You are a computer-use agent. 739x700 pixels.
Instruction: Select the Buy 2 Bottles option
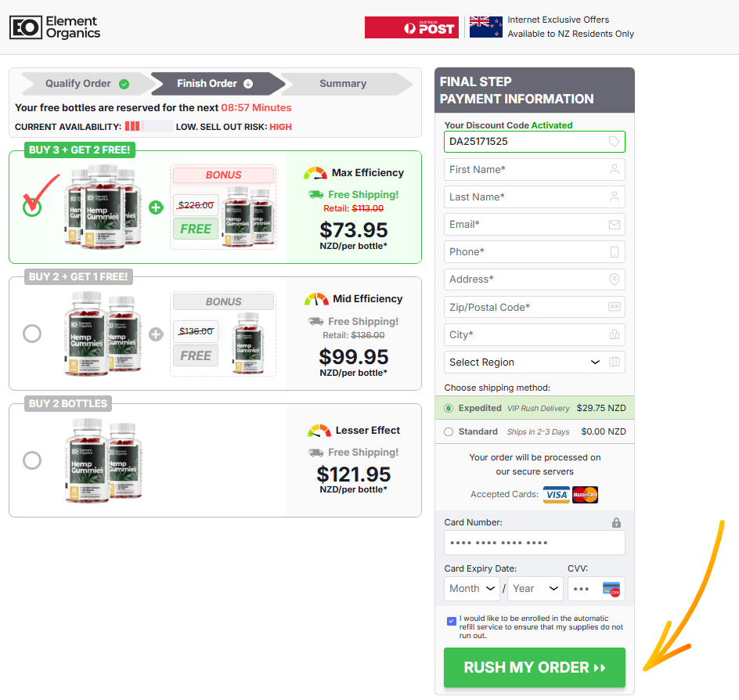coord(32,460)
